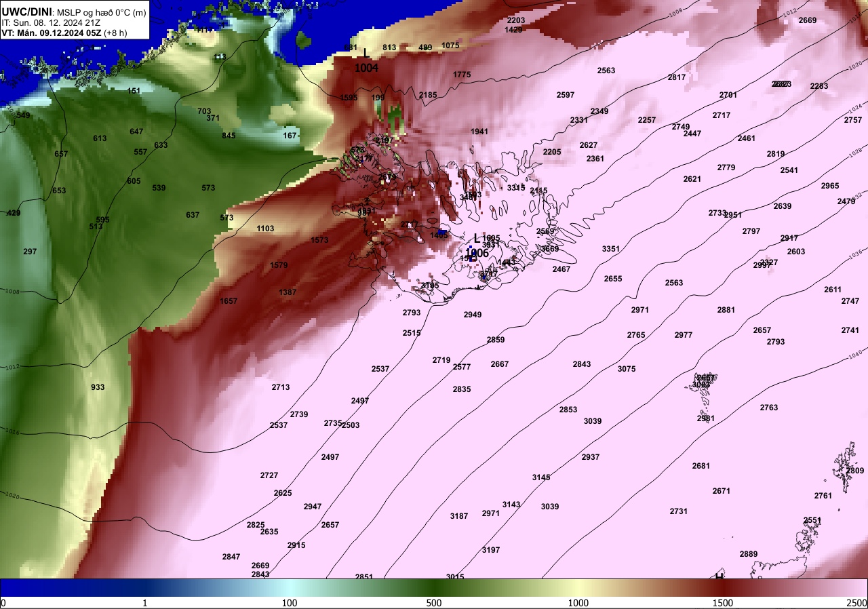
Task: Click the freezing height value 2889
Action: [749, 554]
